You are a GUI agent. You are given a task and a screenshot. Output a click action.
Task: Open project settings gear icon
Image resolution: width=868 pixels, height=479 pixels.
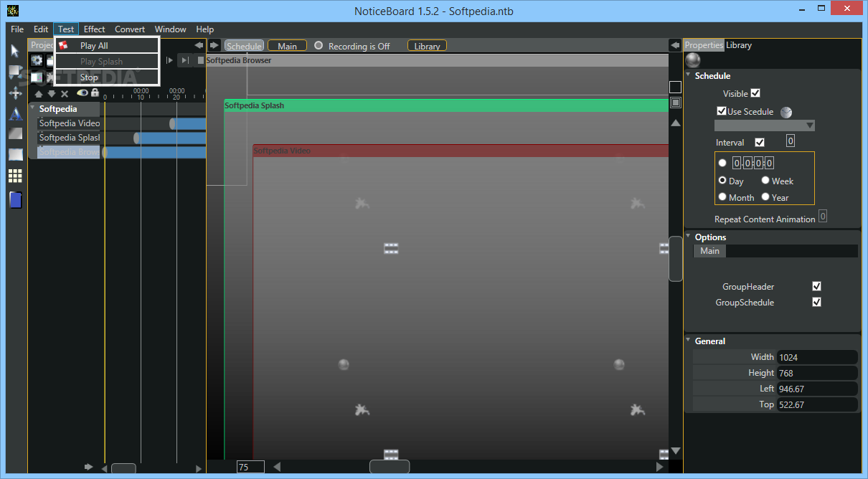tap(37, 60)
